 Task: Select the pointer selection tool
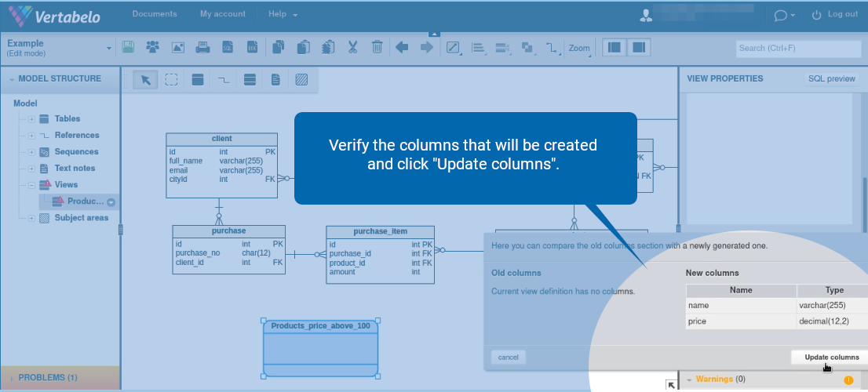coord(146,80)
